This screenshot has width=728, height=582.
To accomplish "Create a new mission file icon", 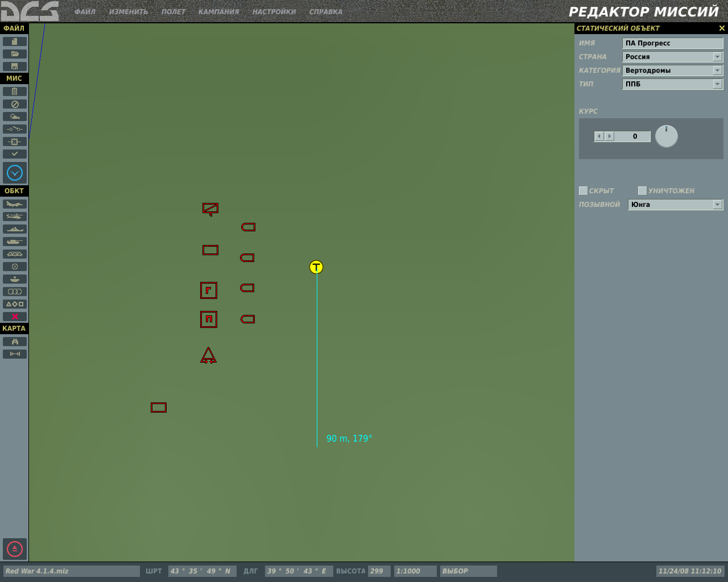I will [x=15, y=41].
